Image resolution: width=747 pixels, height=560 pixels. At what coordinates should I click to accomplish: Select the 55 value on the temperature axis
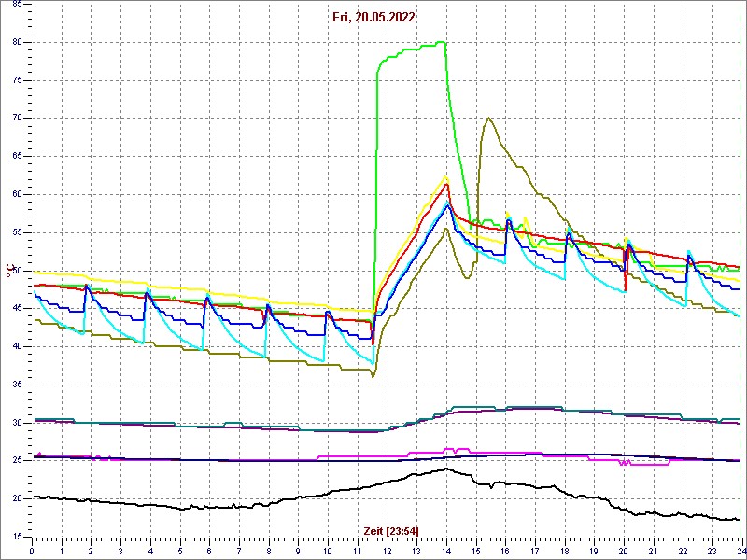click(x=15, y=232)
